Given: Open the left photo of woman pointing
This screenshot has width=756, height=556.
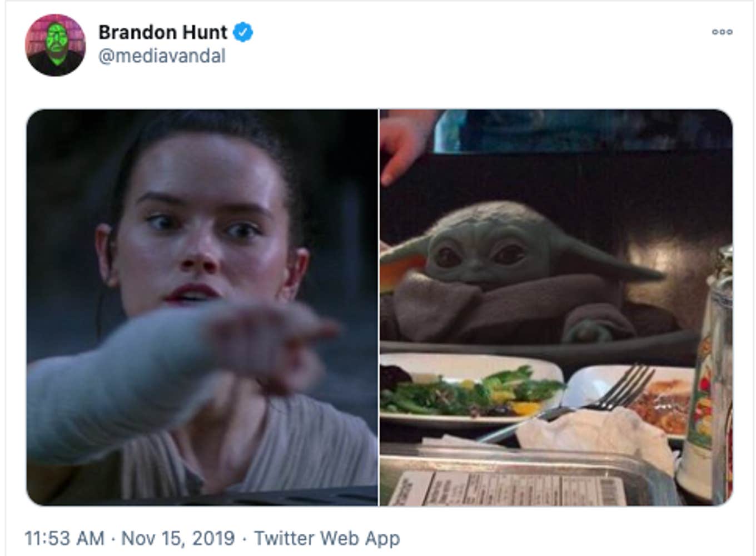Looking at the screenshot, I should (x=202, y=307).
